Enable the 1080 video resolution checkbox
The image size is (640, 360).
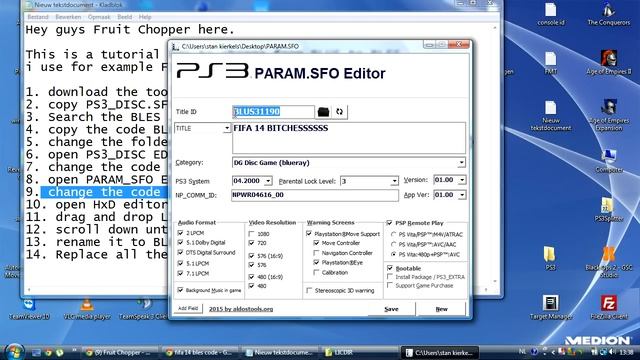251,234
